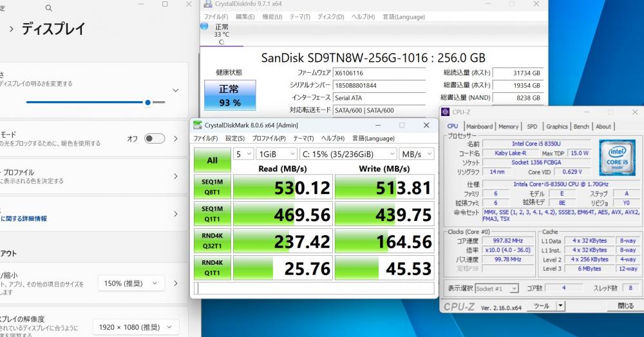Open the 150% scale dropdown

[131, 283]
